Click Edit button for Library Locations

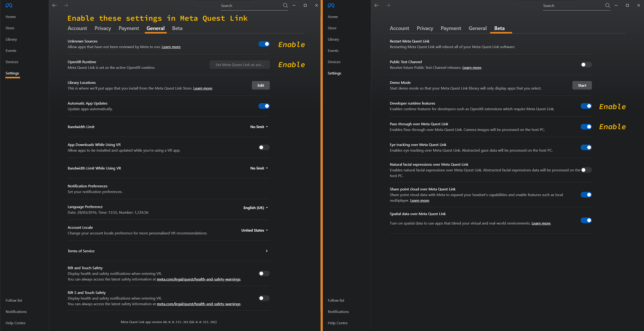click(261, 85)
